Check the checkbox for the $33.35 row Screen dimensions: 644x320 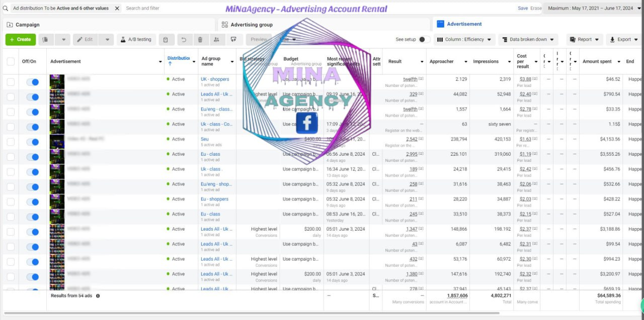(x=11, y=112)
